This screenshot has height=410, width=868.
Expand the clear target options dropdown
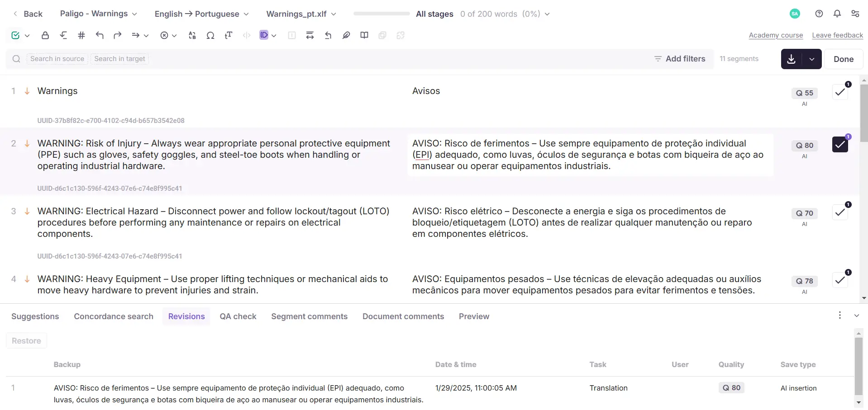tap(174, 36)
